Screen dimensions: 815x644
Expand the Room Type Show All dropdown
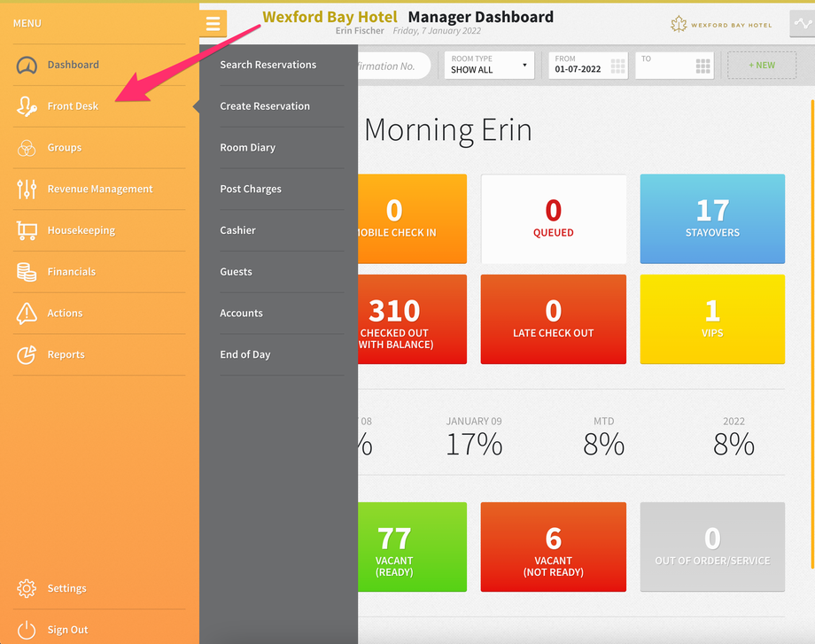point(489,65)
